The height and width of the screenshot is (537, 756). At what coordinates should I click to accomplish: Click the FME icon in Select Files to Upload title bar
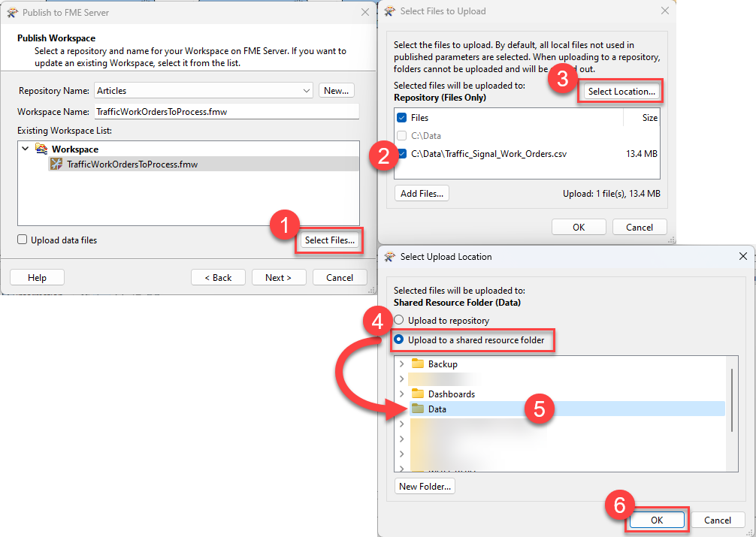pyautogui.click(x=389, y=11)
